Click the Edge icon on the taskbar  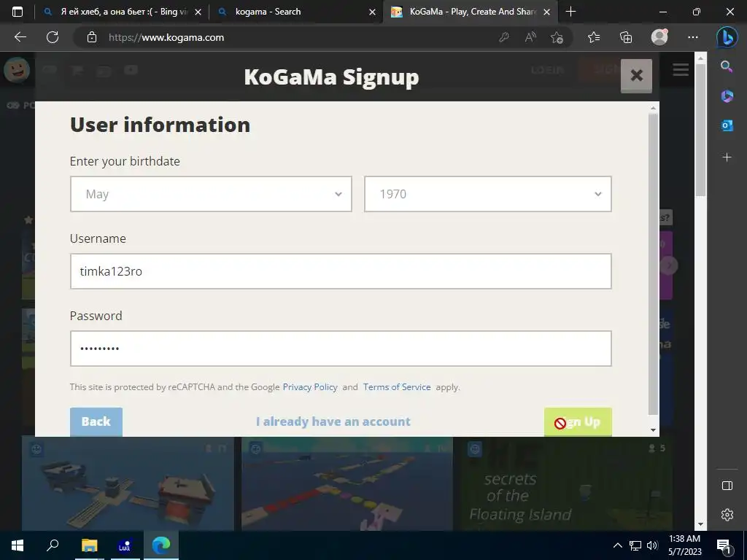pos(160,545)
